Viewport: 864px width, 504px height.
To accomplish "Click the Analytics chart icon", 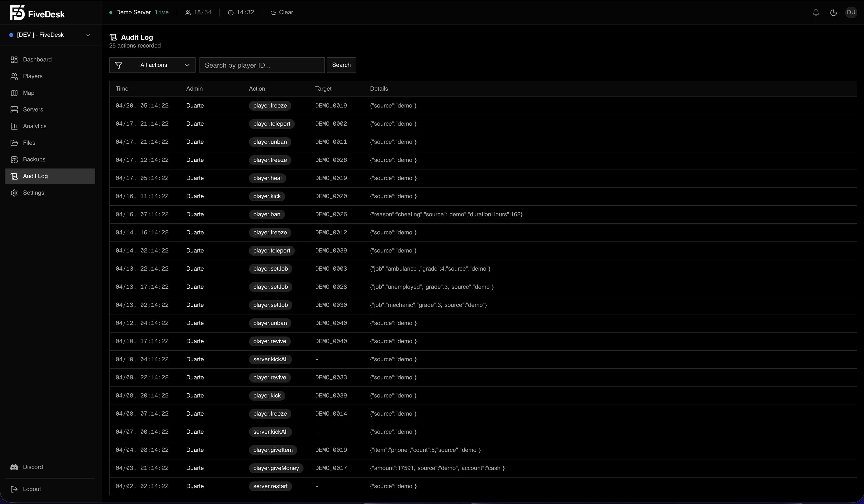I will 14,126.
